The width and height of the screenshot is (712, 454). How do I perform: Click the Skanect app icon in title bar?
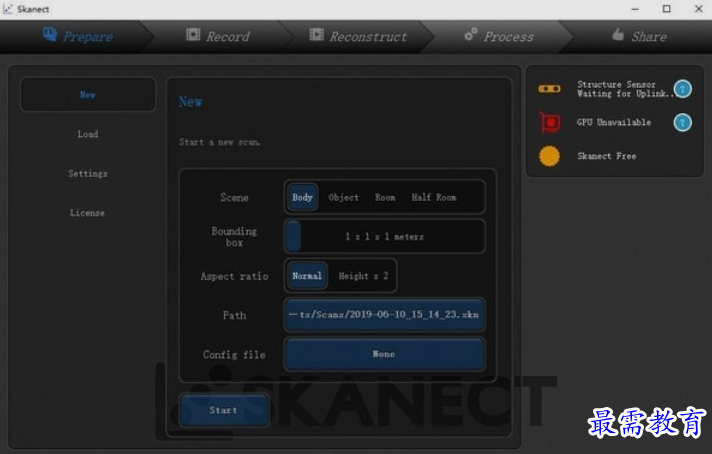click(x=8, y=9)
